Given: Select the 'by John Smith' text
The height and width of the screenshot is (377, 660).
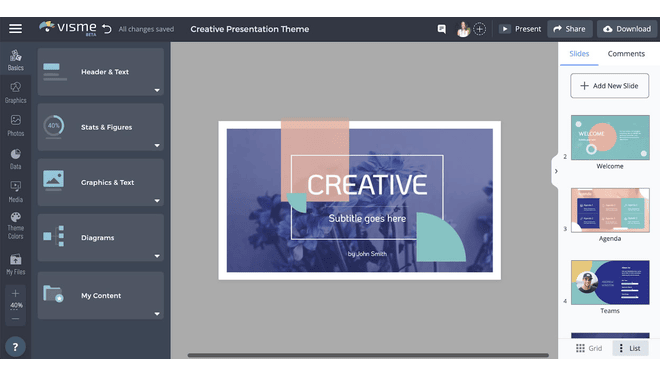Looking at the screenshot, I should point(367,254).
